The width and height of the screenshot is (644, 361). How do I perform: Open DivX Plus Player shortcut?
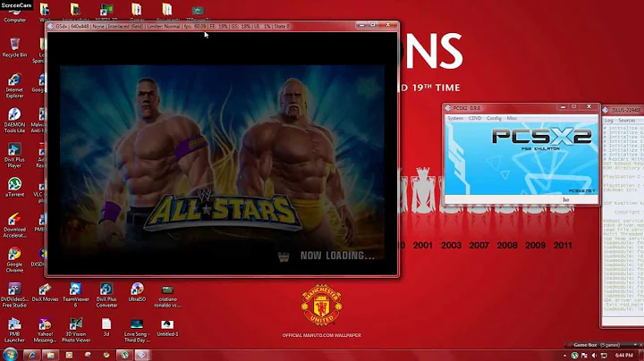tap(15, 155)
